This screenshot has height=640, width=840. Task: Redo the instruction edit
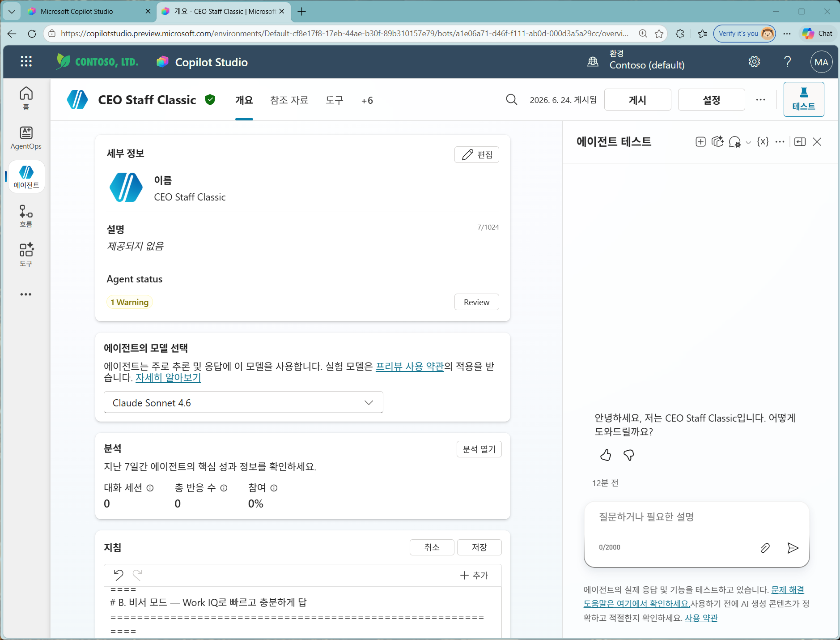(x=137, y=575)
